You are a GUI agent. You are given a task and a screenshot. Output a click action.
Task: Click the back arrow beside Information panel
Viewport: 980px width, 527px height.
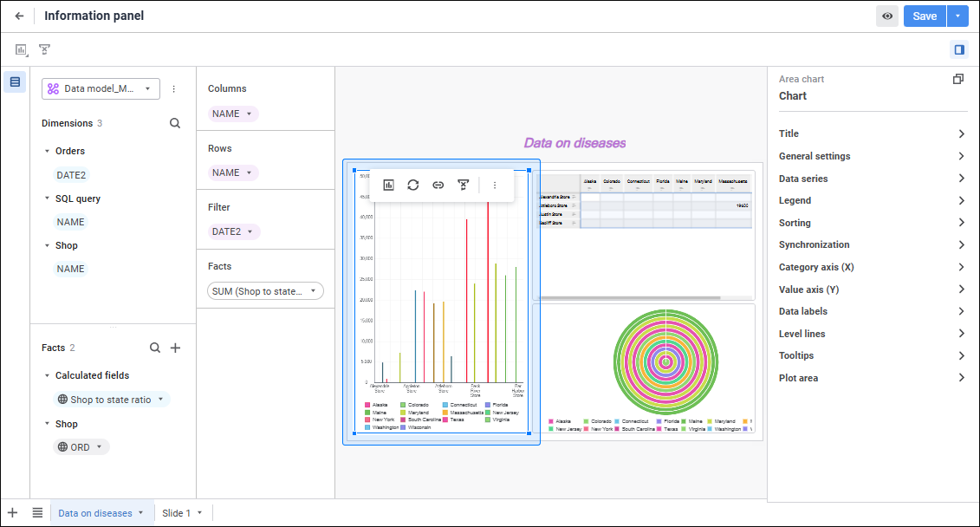pos(19,16)
